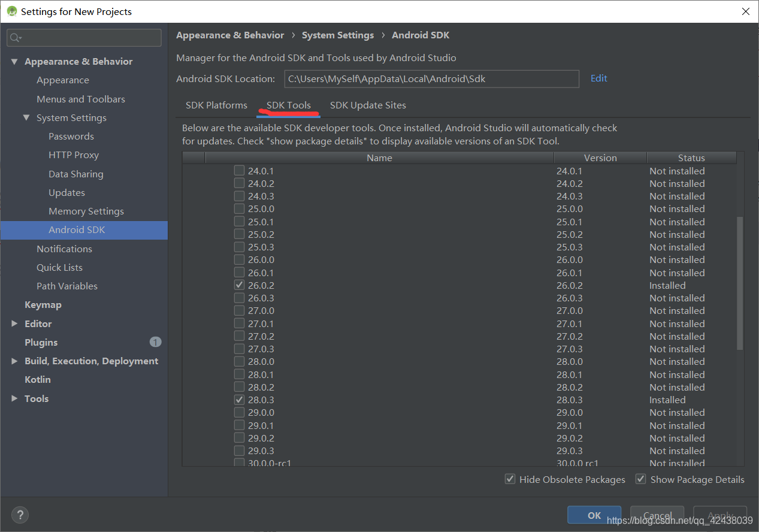Screen dimensions: 759x532
Task: Select the 26.0.3 package row name
Action: [x=261, y=298]
